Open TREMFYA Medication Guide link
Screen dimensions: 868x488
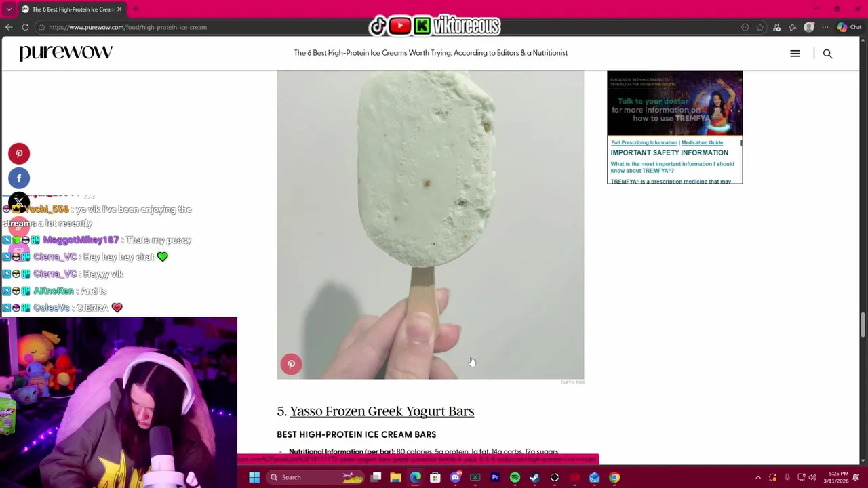coord(702,143)
